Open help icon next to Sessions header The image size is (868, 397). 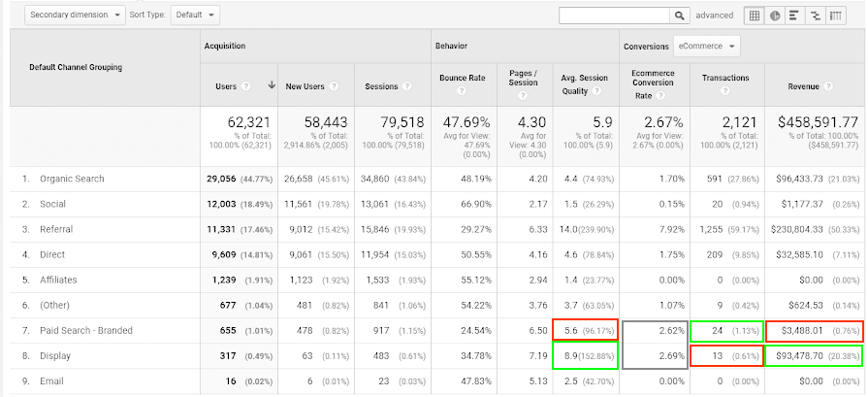pyautogui.click(x=407, y=86)
